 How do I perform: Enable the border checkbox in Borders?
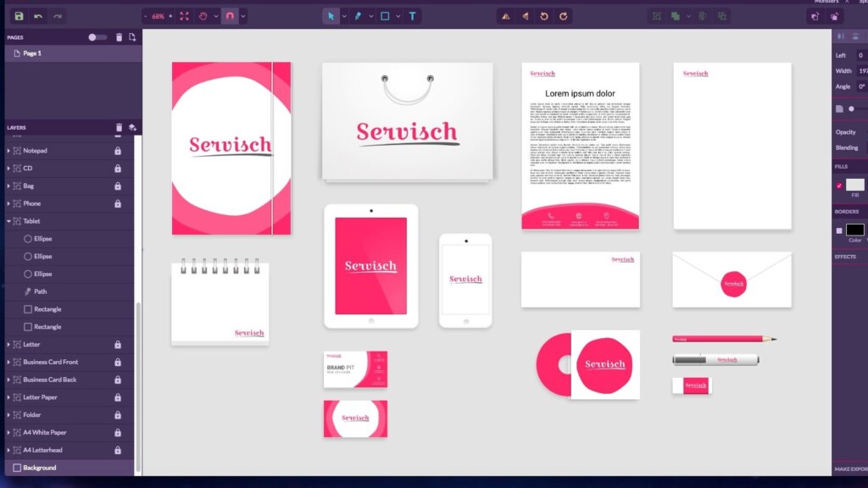click(x=839, y=230)
